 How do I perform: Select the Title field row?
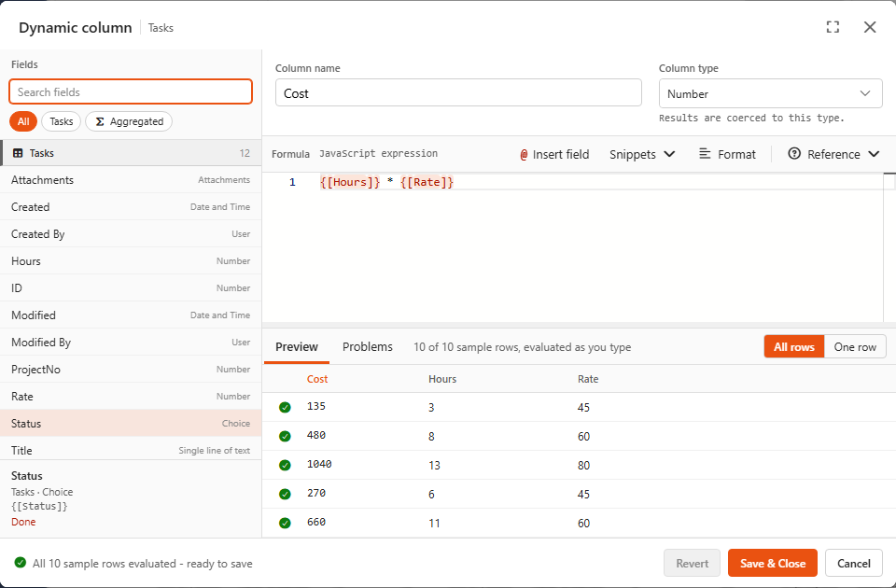[x=131, y=449]
